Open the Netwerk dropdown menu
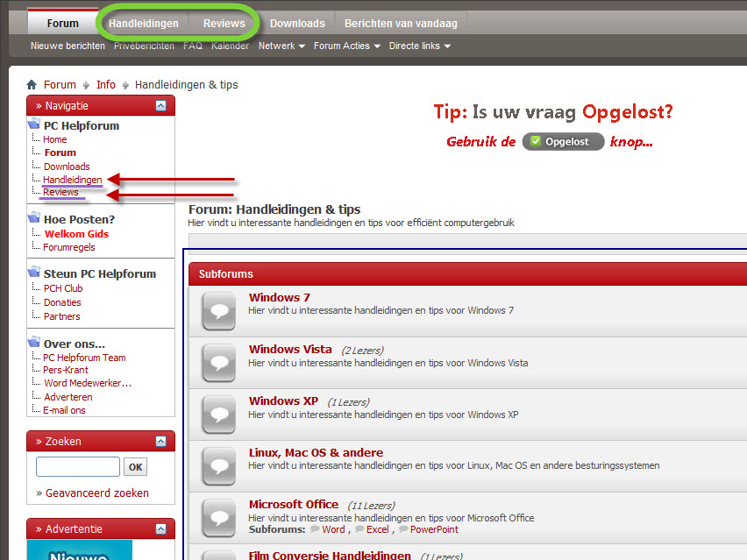Screen dimensions: 747x560 281,46
